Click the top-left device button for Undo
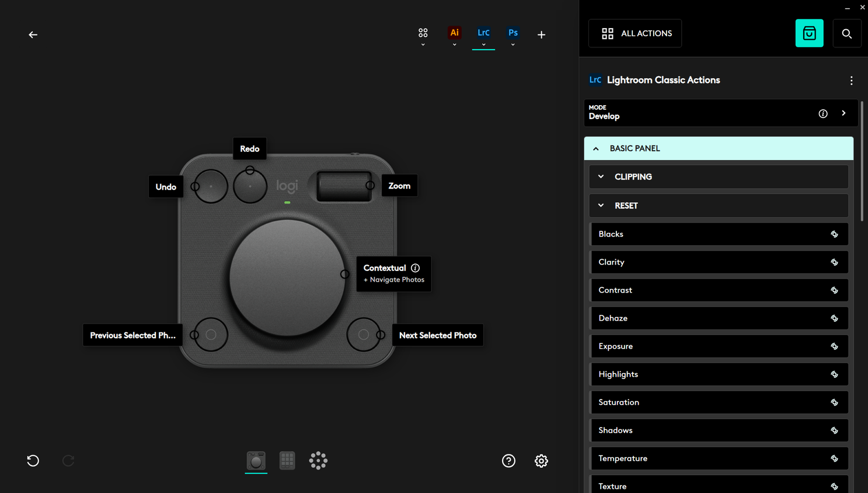 pyautogui.click(x=211, y=186)
